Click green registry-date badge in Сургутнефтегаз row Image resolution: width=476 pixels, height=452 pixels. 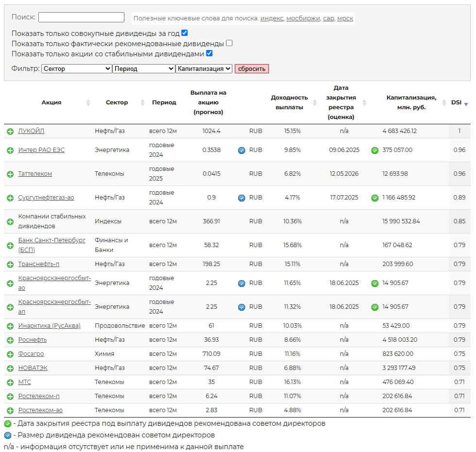click(x=375, y=198)
